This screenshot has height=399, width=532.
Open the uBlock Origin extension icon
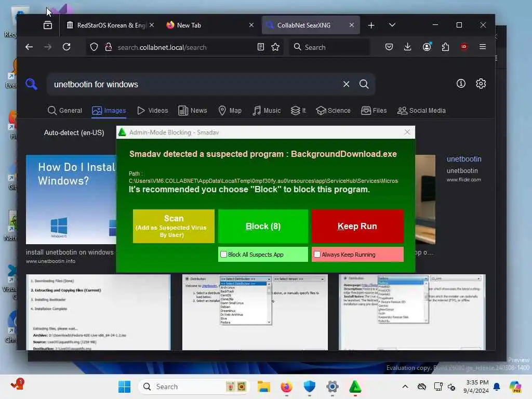pyautogui.click(x=464, y=47)
